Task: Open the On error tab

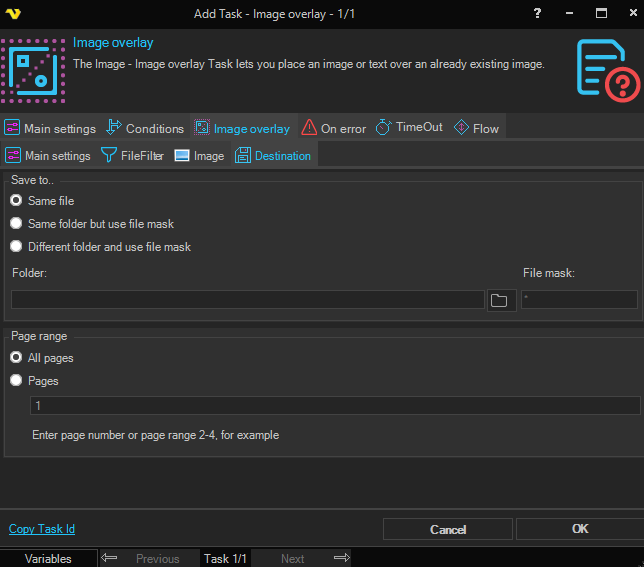Action: (333, 128)
